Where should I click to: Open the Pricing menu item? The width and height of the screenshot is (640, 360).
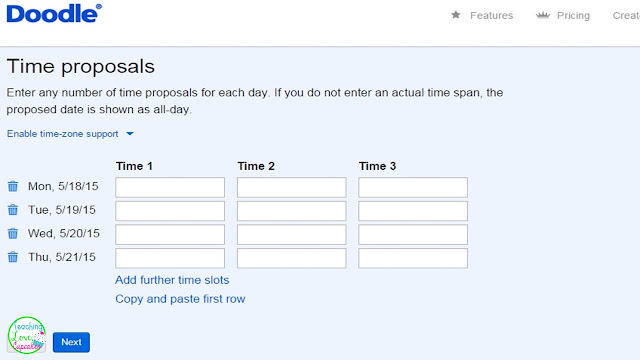pos(573,16)
